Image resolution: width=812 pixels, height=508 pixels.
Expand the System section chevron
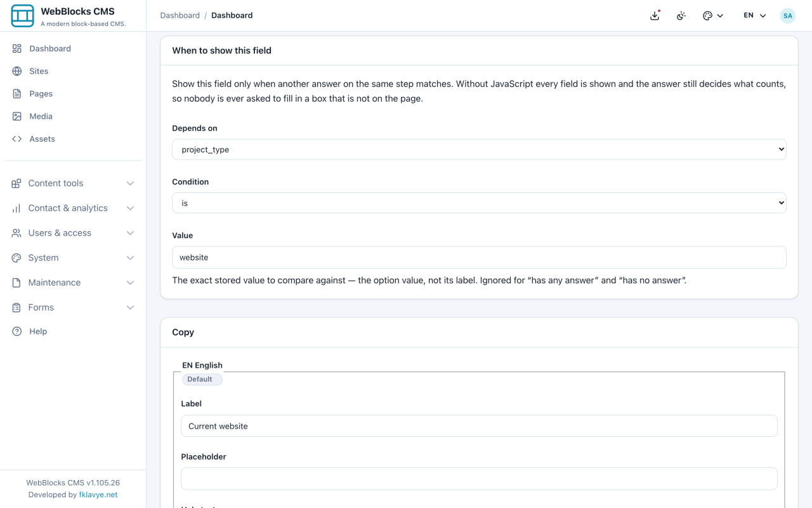point(130,258)
